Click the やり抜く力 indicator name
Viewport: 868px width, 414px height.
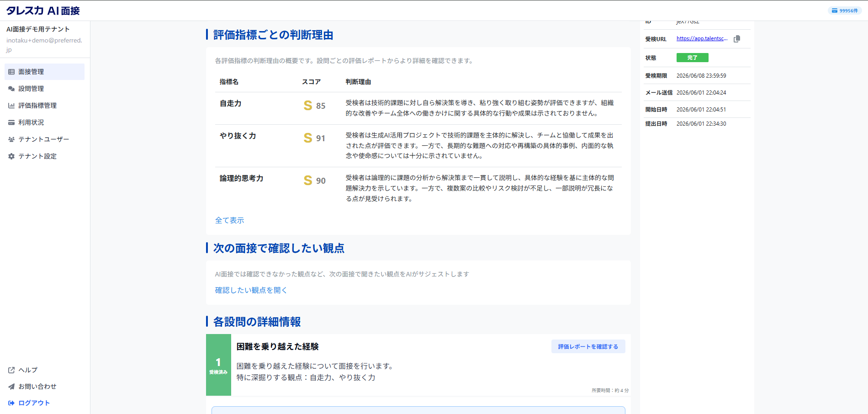pyautogui.click(x=238, y=136)
